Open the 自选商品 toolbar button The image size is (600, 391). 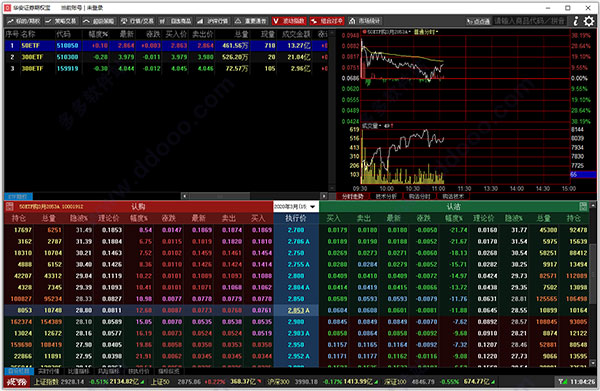pos(176,21)
